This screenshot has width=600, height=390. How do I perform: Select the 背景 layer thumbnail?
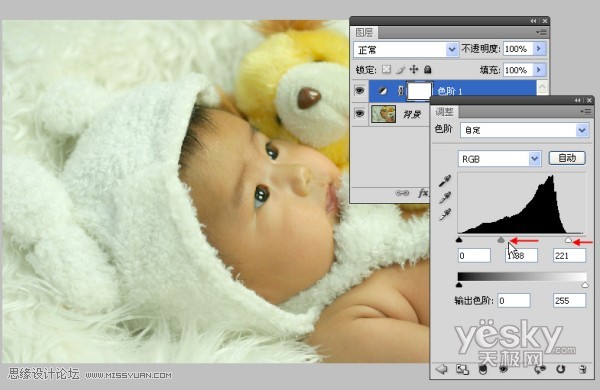pos(383,114)
